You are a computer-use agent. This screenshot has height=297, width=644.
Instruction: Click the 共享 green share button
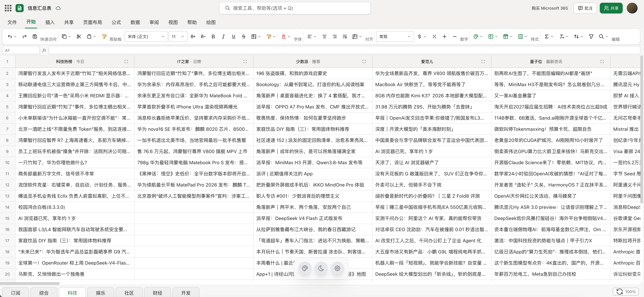click(611, 8)
